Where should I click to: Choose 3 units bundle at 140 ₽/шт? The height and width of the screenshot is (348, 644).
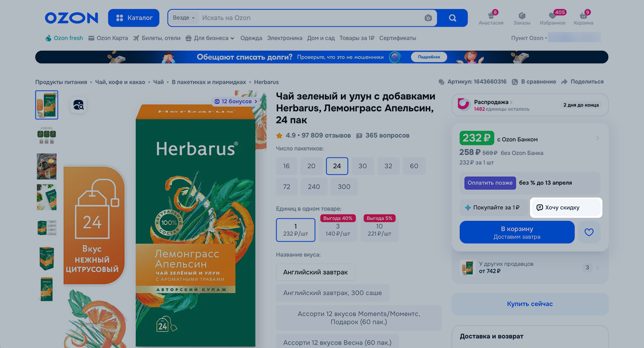tap(338, 230)
